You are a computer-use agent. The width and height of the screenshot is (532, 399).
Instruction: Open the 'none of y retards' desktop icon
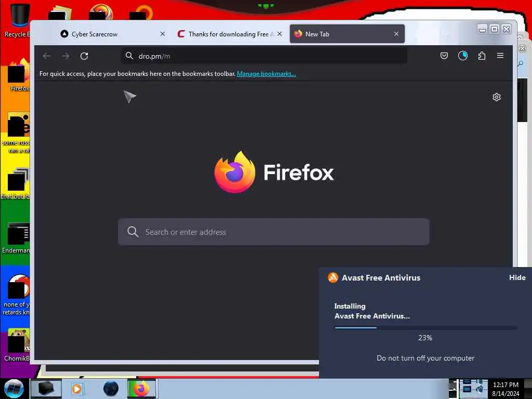click(x=16, y=295)
